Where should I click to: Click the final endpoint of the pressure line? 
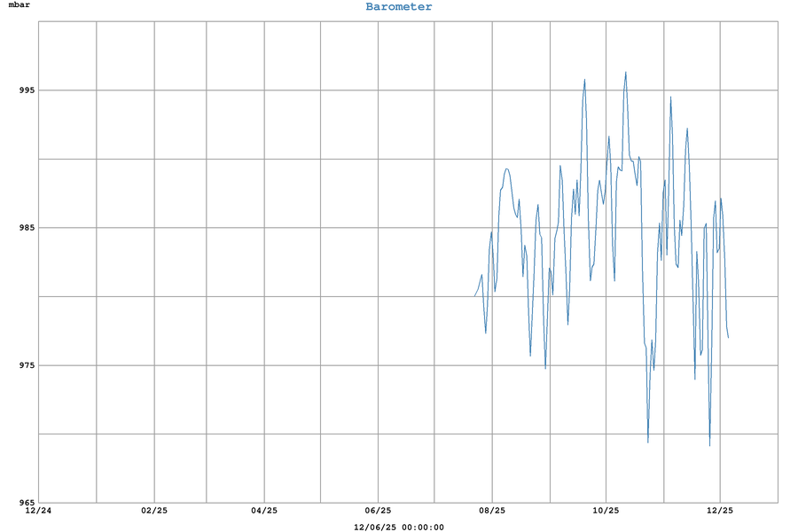click(x=728, y=337)
